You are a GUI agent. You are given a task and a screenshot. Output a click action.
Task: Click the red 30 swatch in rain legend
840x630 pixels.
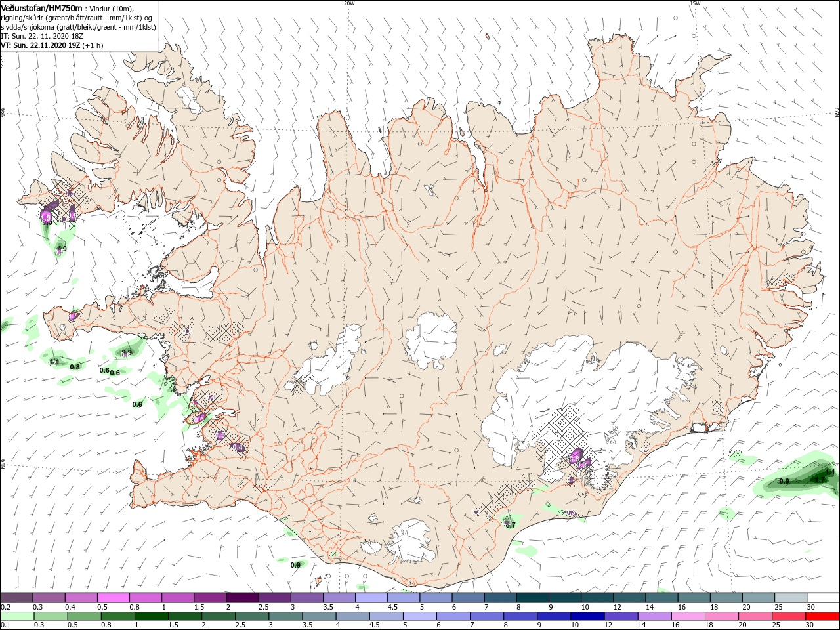[822, 616]
